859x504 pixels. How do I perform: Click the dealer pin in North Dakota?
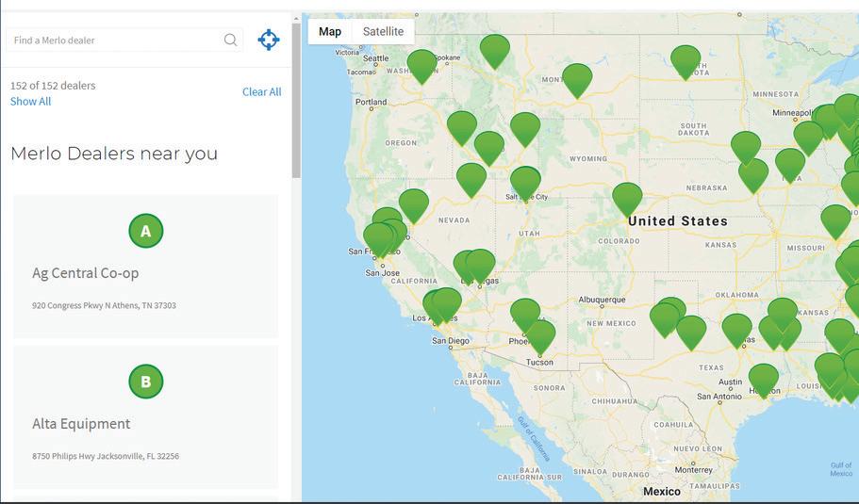coord(686,63)
